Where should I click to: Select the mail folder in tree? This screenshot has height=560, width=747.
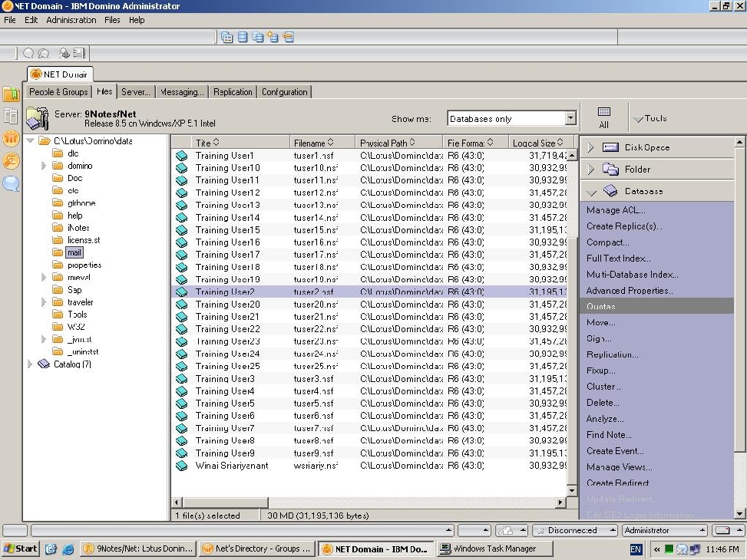tap(74, 252)
